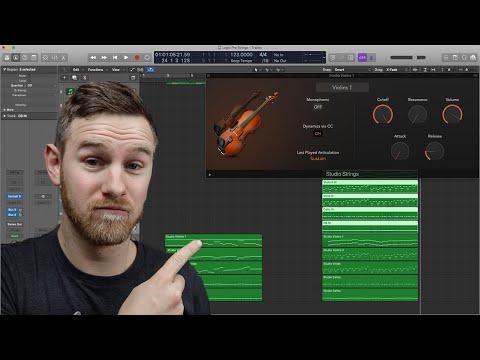Expand Studio Strings extended parameters triangle
480x360 pixels.
click(x=210, y=174)
